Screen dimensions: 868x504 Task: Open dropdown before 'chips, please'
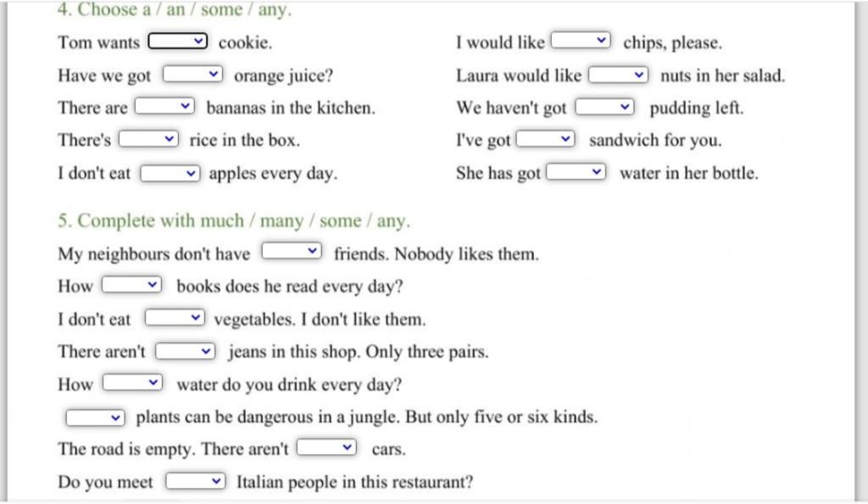[x=581, y=41]
